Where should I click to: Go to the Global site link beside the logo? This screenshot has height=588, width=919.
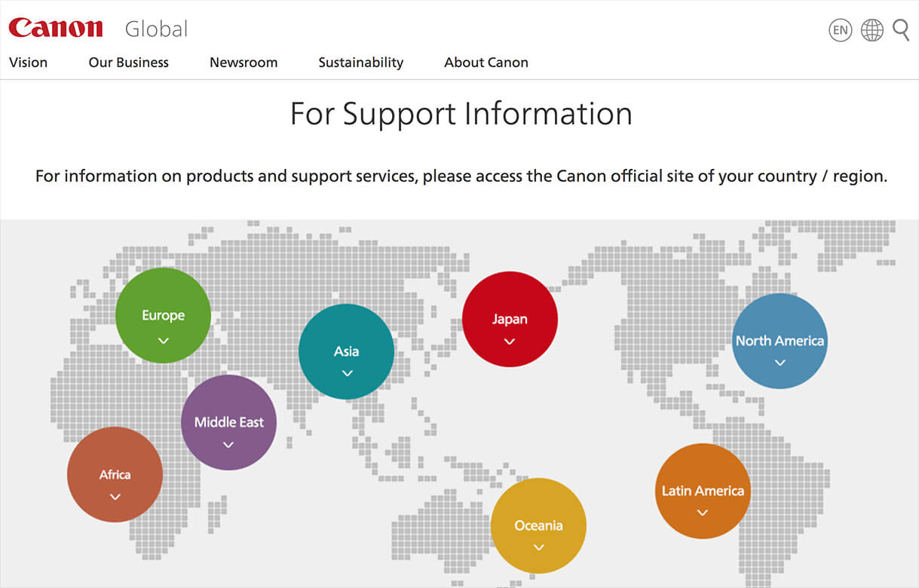coord(156,29)
